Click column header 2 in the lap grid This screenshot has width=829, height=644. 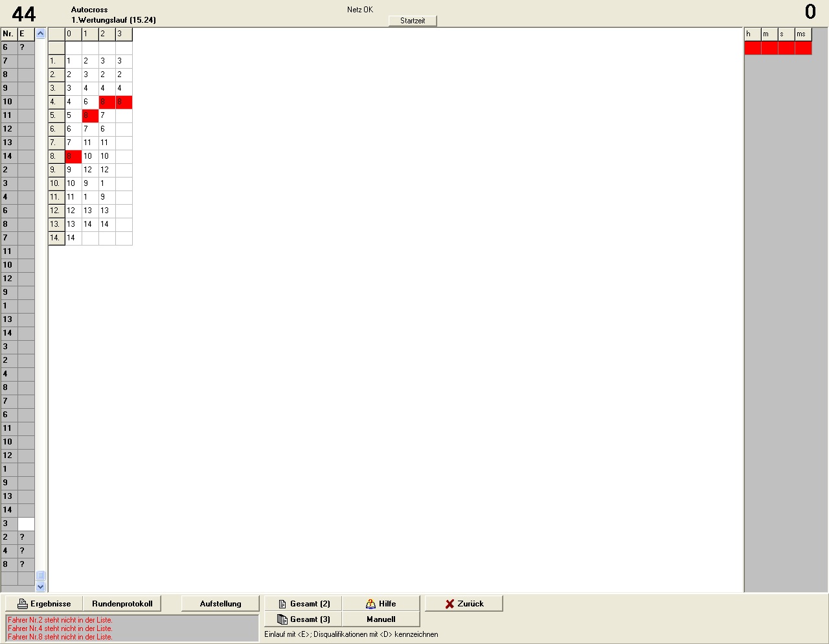pyautogui.click(x=107, y=34)
